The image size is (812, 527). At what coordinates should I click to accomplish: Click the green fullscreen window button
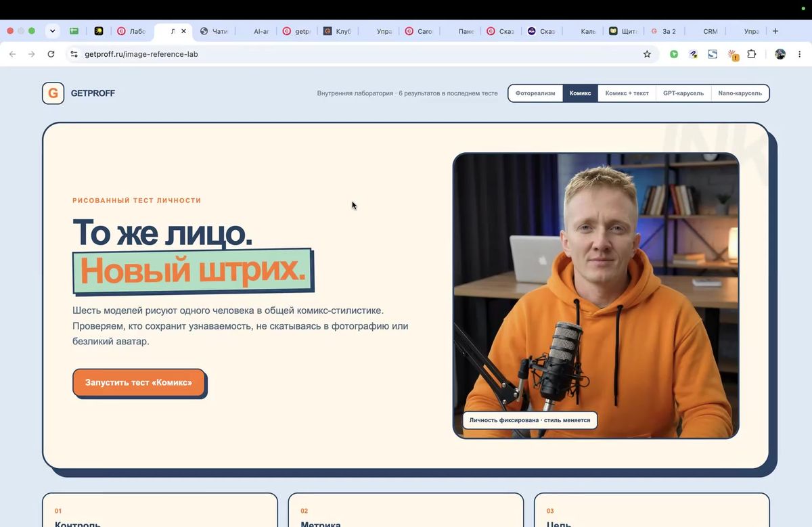(32, 31)
